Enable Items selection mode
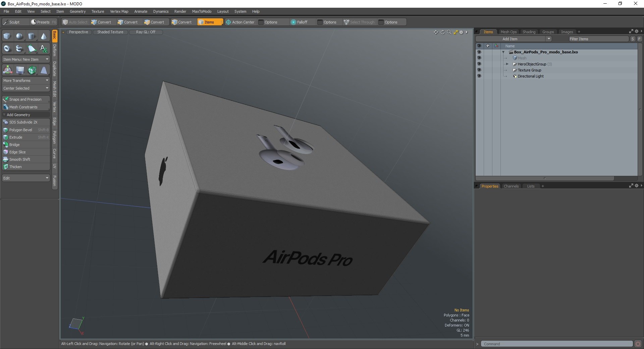 (210, 22)
